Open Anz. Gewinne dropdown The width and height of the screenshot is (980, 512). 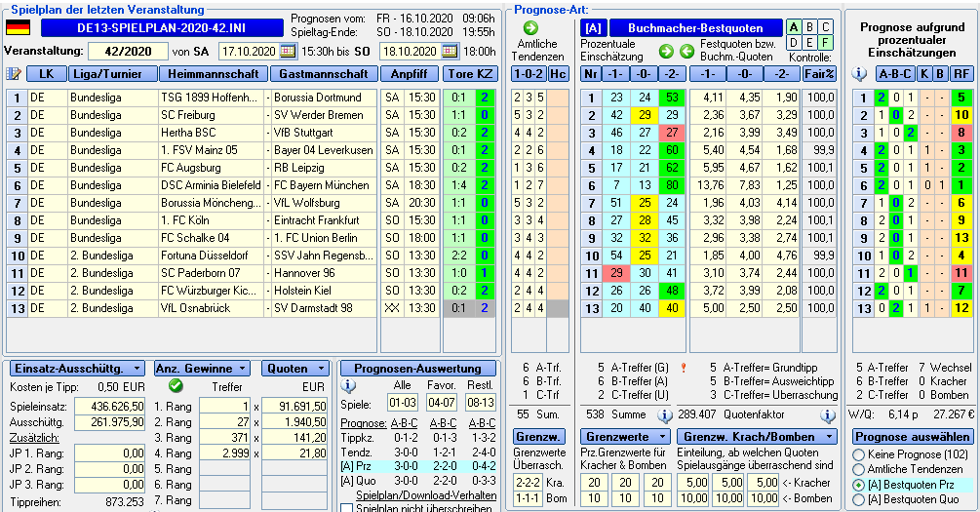tap(203, 369)
